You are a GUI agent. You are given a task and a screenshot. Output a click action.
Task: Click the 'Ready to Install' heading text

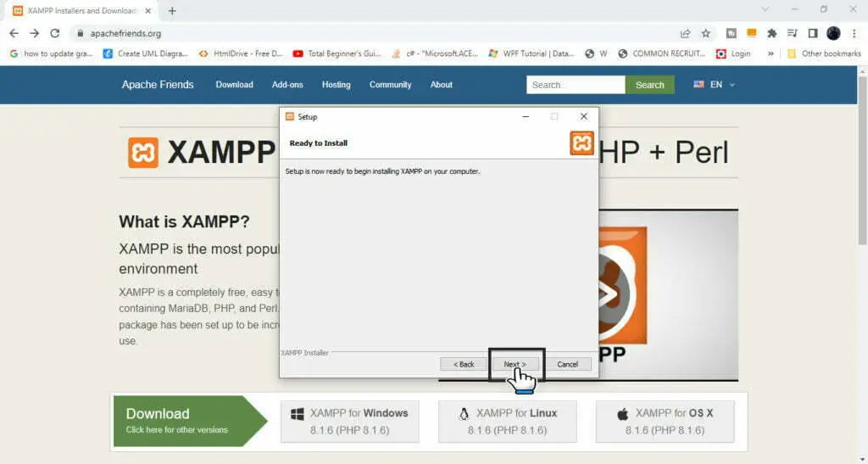[319, 143]
